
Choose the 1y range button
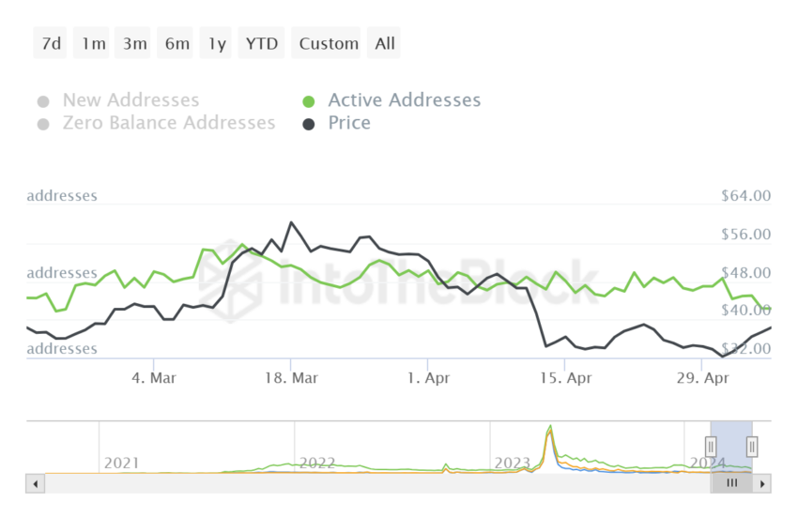216,43
